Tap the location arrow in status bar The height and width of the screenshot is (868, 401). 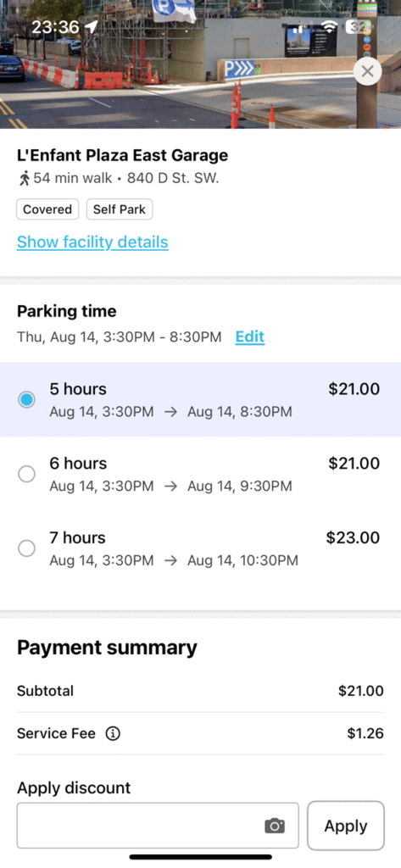pyautogui.click(x=92, y=26)
